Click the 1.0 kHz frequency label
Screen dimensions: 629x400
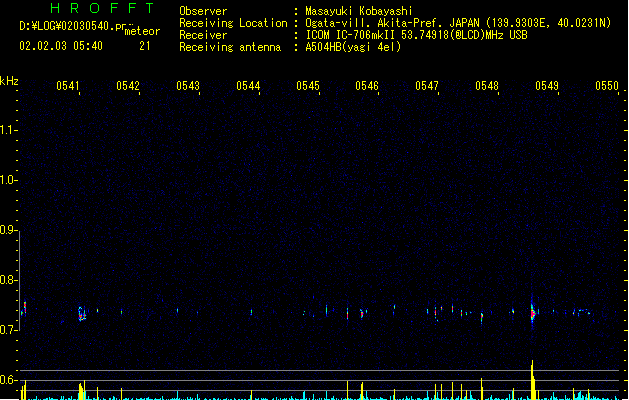8,180
